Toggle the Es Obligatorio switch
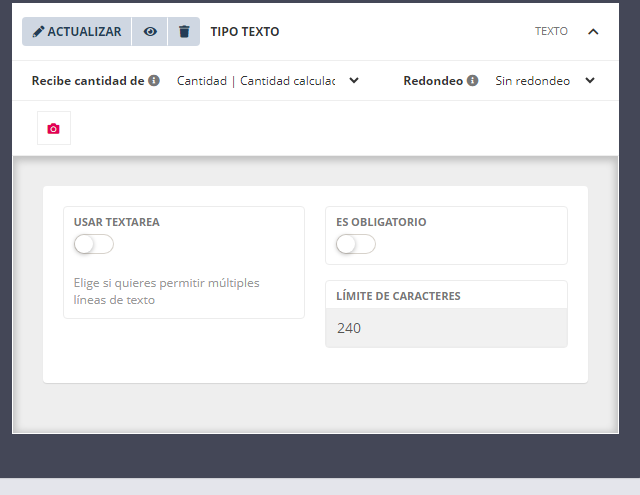This screenshot has height=495, width=640. click(x=355, y=244)
